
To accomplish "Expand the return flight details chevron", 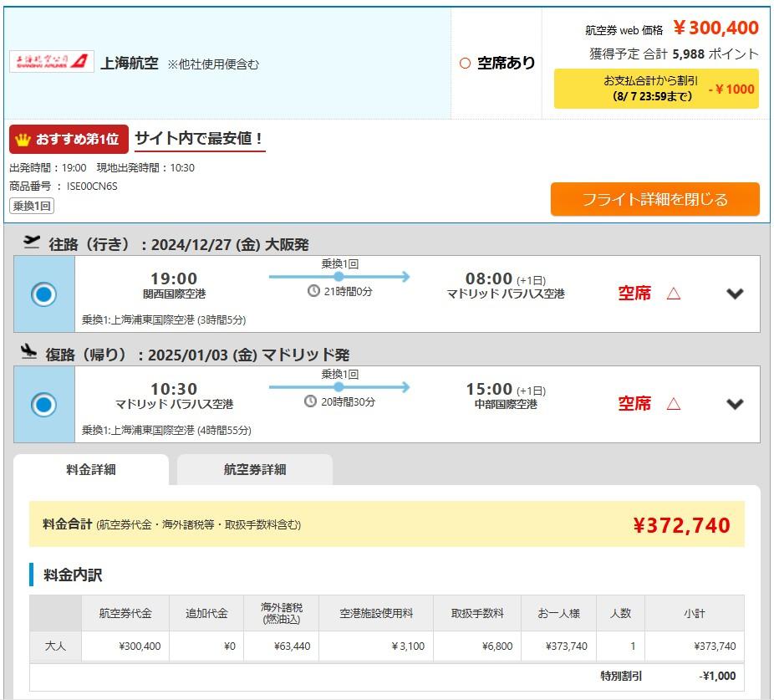I will tap(735, 404).
